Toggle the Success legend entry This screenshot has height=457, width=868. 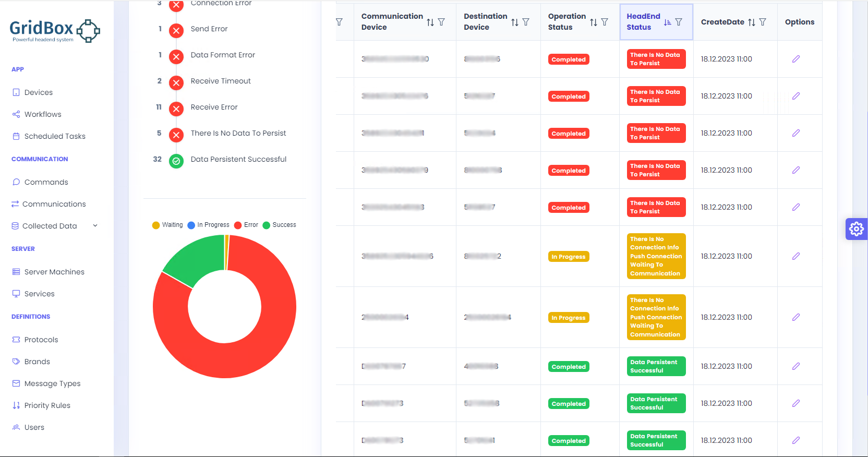coord(279,225)
